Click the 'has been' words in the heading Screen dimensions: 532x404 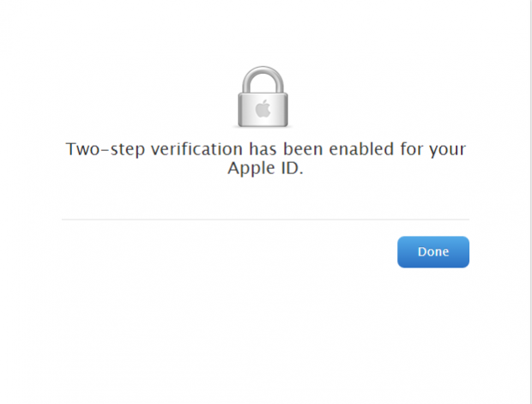coord(286,149)
